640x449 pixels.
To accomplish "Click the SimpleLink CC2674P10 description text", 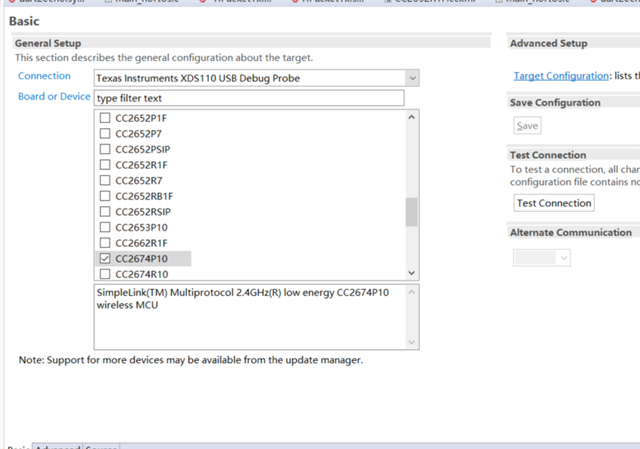I will pos(242,299).
